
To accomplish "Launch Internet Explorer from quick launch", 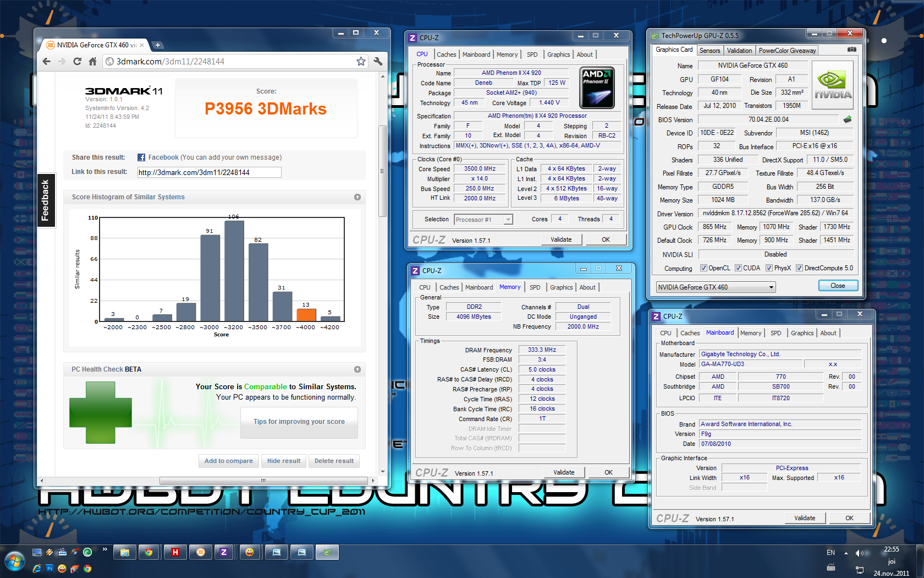I will point(37,569).
